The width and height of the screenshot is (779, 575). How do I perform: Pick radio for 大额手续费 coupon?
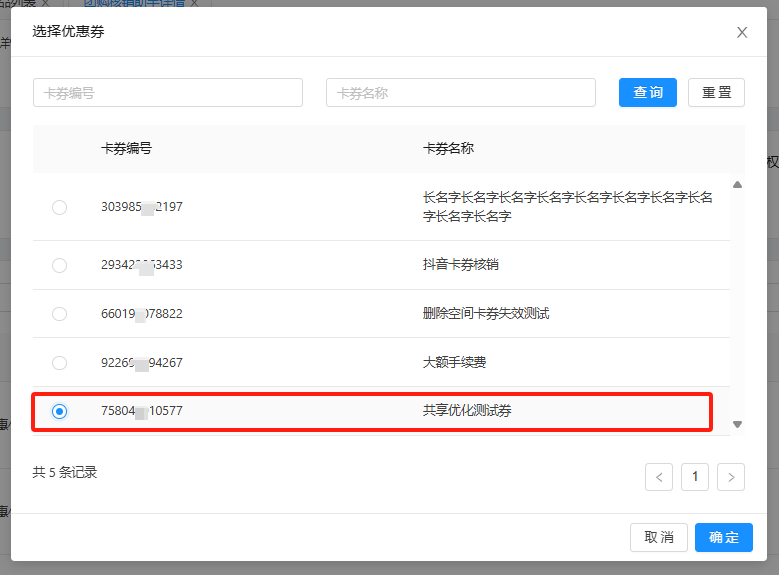[x=59, y=362]
